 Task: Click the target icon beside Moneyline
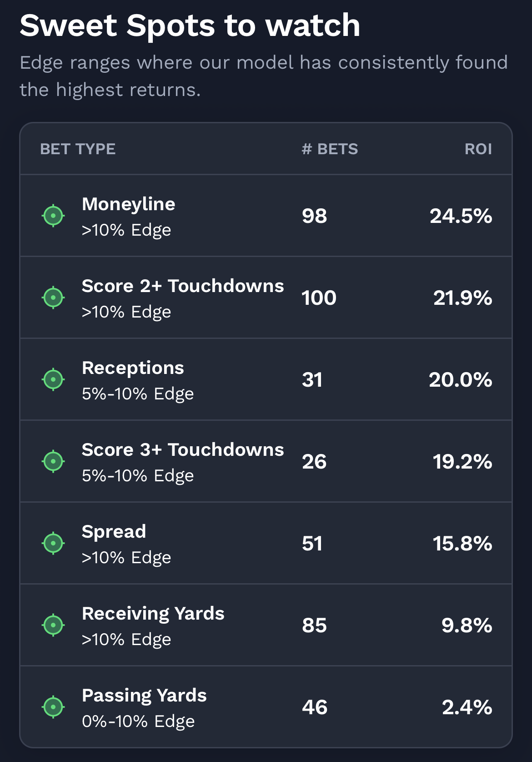pyautogui.click(x=53, y=216)
